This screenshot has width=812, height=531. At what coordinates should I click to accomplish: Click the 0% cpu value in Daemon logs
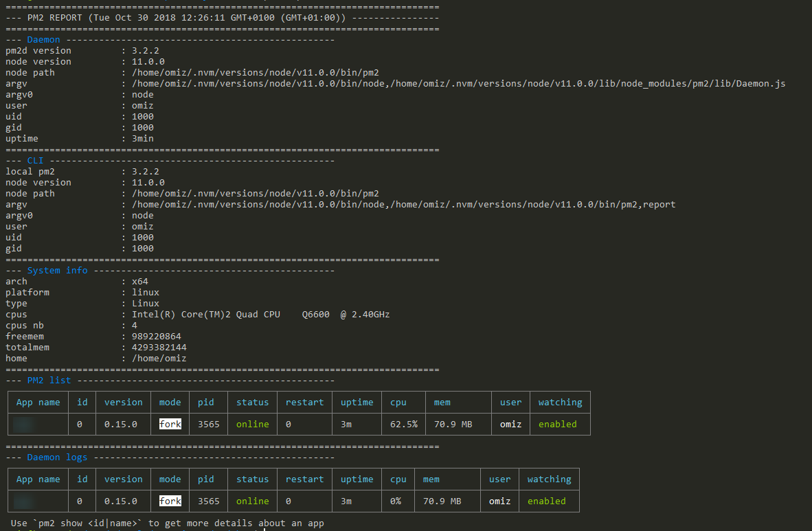tap(398, 501)
